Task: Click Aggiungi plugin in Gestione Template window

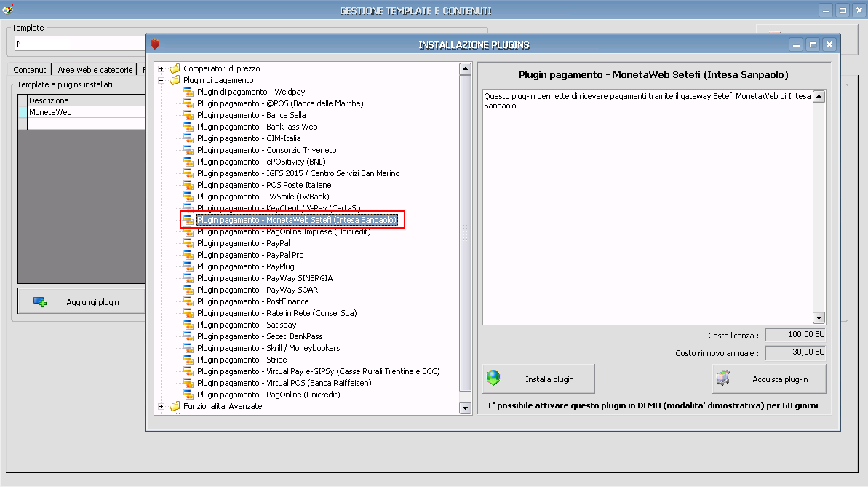Action: pyautogui.click(x=81, y=302)
